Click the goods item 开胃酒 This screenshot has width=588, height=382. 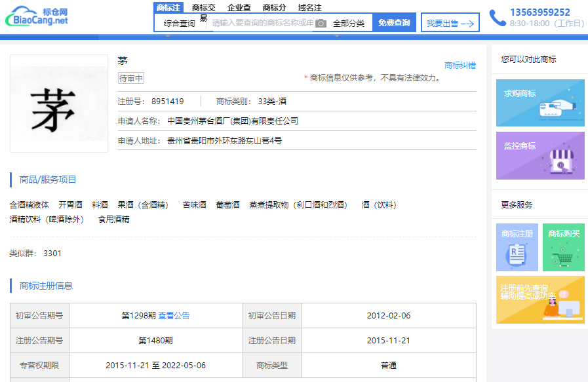71,204
